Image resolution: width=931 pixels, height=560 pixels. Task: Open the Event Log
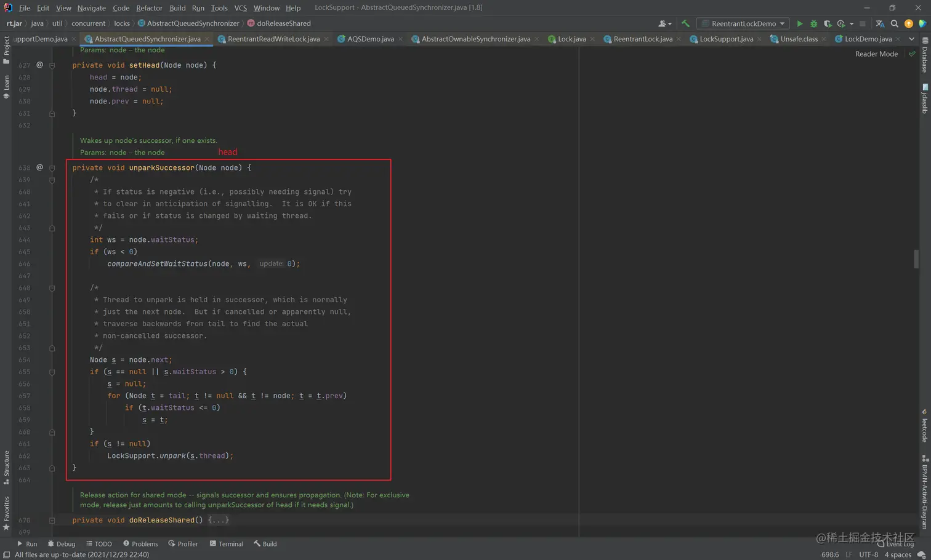[x=897, y=544]
